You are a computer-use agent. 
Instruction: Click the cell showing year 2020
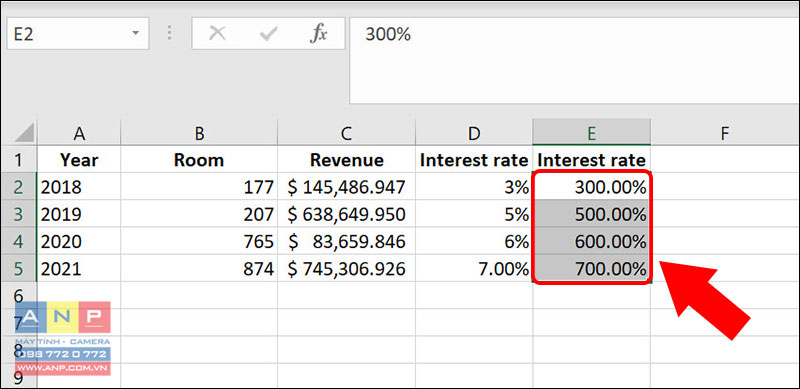tap(79, 241)
